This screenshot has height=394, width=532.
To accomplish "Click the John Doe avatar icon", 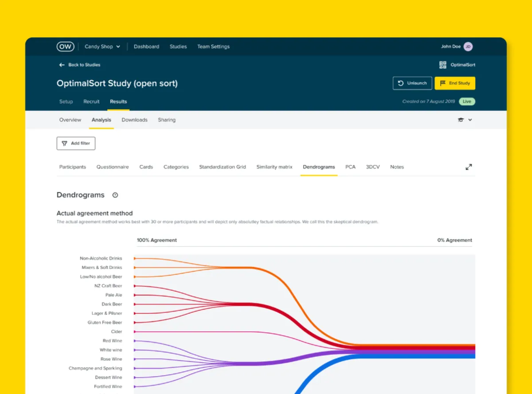I will pos(468,47).
